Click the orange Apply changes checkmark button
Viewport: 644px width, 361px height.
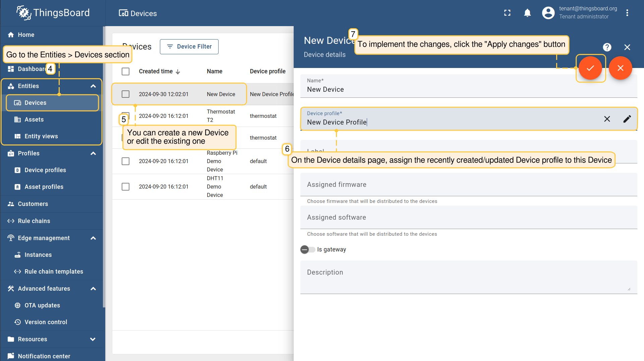pos(590,68)
